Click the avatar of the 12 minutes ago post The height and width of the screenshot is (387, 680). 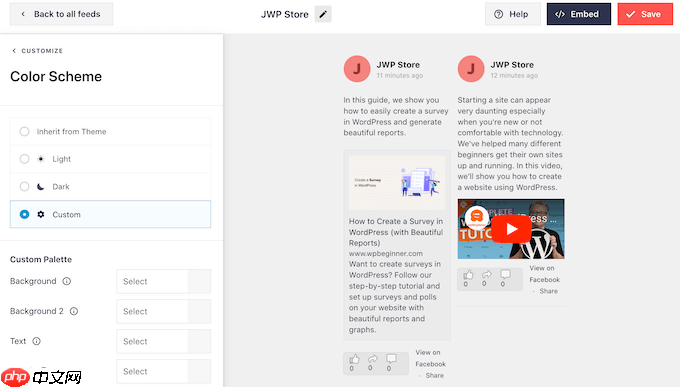(x=471, y=69)
